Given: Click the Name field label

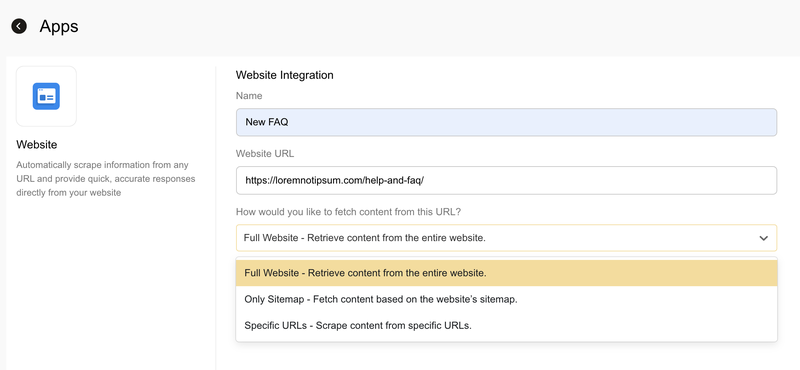Looking at the screenshot, I should coord(249,96).
